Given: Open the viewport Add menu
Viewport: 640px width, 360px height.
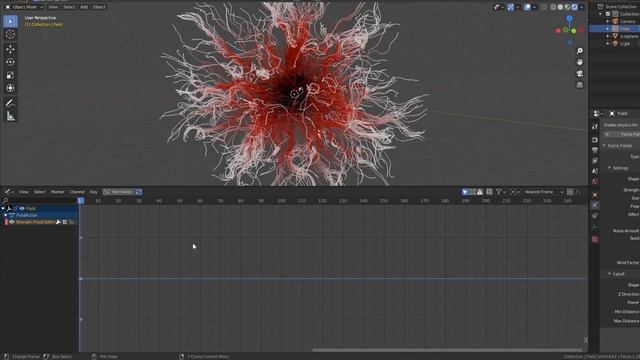Looking at the screenshot, I should tap(84, 7).
